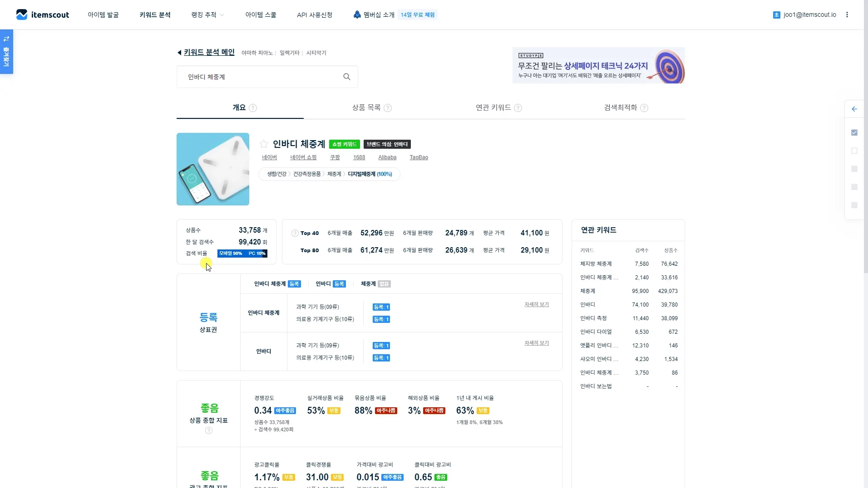This screenshot has height=488, width=868.
Task: Click the account avatar icon
Action: click(776, 15)
